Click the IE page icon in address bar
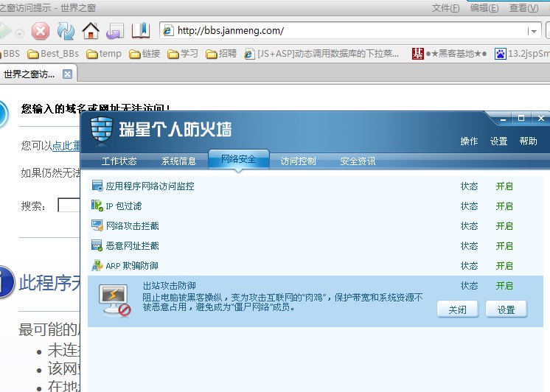 (x=168, y=30)
